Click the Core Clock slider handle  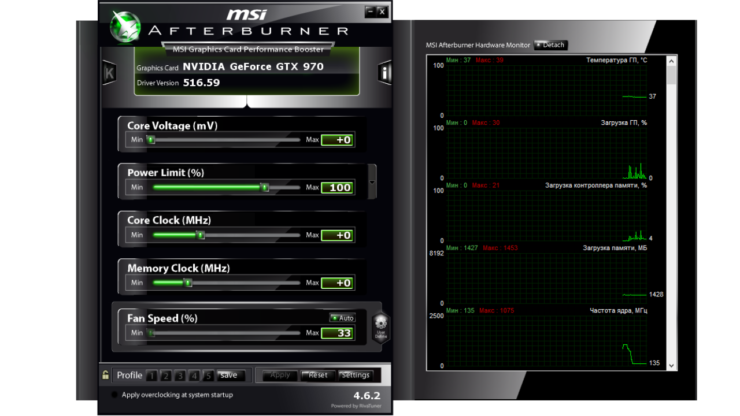[x=201, y=235]
